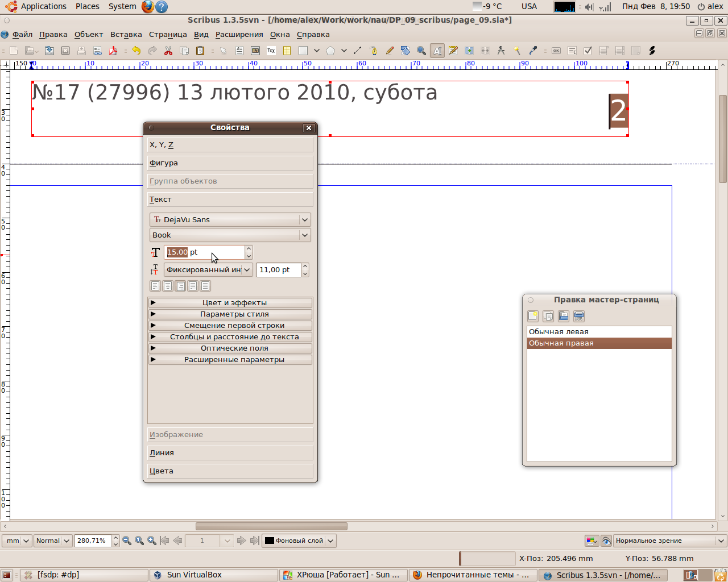Screen dimensions: 728x582
Task: Select the Eyedropper tool
Action: [x=533, y=51]
